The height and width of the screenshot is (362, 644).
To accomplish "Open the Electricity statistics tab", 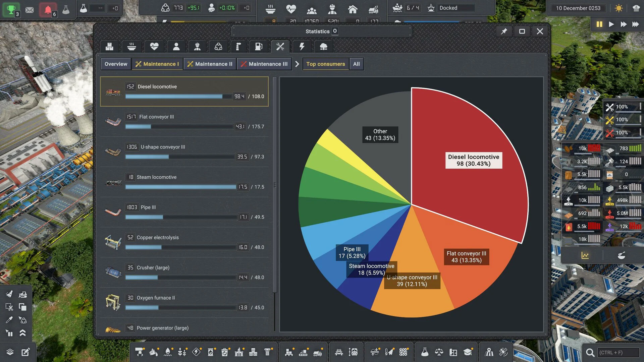I will [x=302, y=47].
